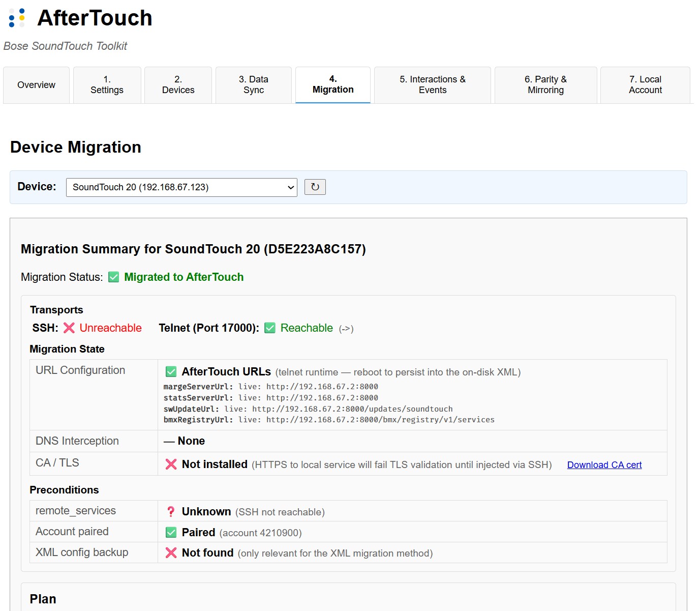Viewport: 700px width, 611px height.
Task: Click the bmxRegistryUrl live value line
Action: 329,420
